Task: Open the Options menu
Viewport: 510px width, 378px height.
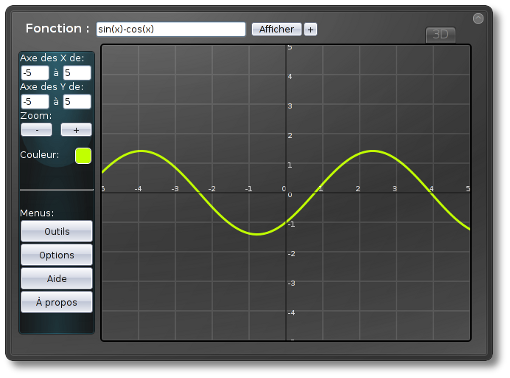Action: [57, 255]
